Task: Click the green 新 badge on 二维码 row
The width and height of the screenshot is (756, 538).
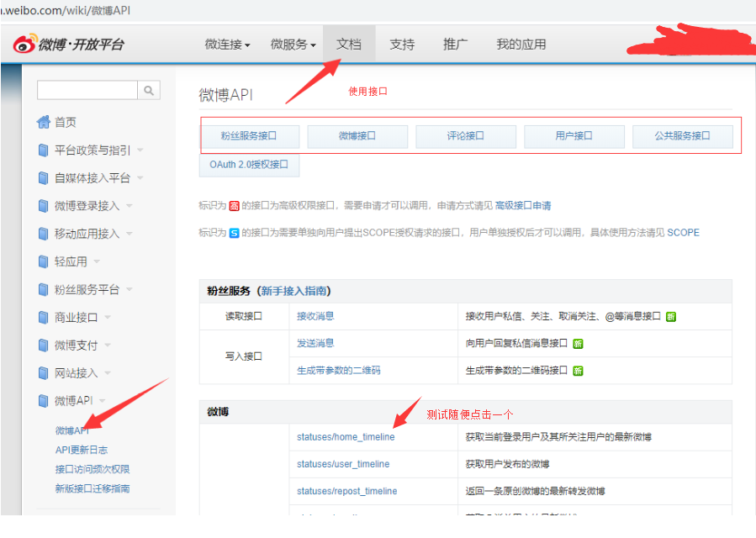Action: pos(578,371)
